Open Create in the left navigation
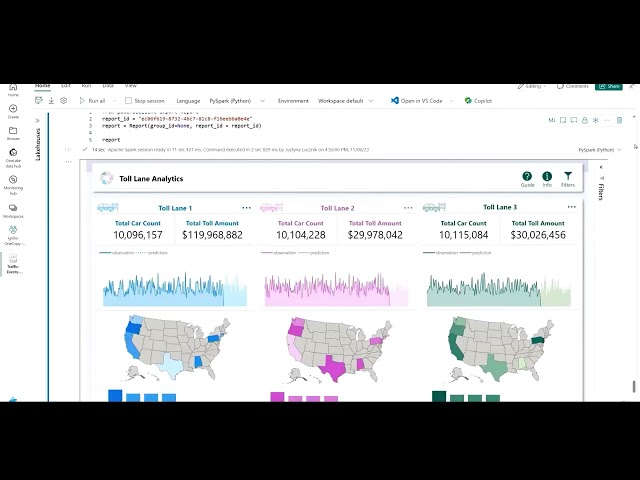640x480 pixels. [x=13, y=111]
